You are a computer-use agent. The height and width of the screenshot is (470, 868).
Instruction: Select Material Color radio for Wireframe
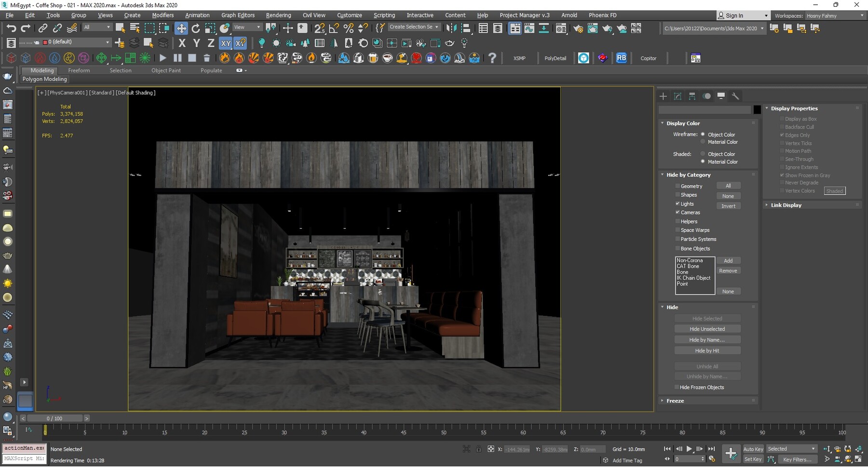703,142
